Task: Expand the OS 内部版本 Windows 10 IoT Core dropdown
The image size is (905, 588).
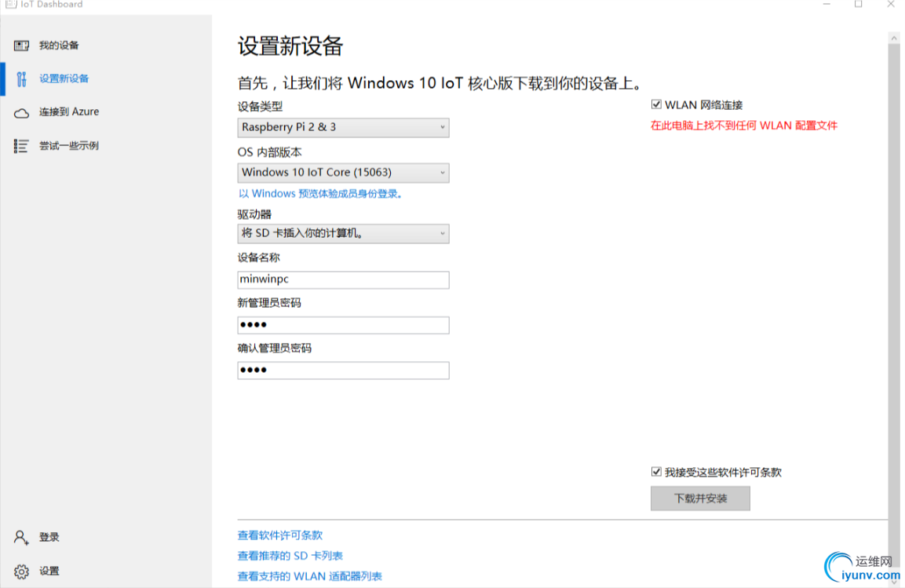Action: pos(343,173)
